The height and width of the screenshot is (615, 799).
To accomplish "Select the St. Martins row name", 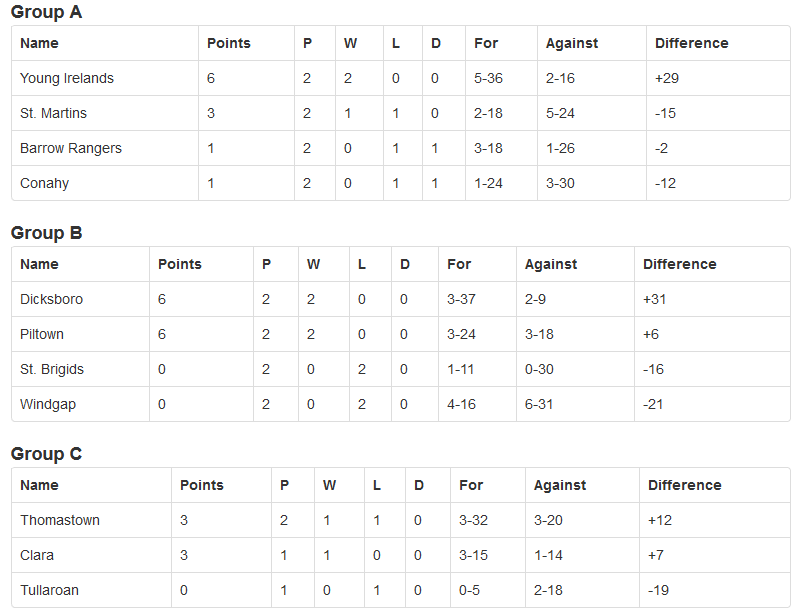I will 54,113.
